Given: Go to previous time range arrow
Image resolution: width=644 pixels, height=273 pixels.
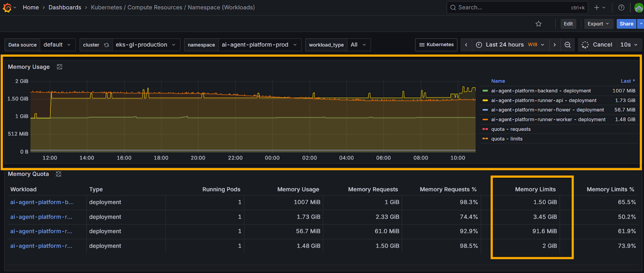Looking at the screenshot, I should [466, 45].
